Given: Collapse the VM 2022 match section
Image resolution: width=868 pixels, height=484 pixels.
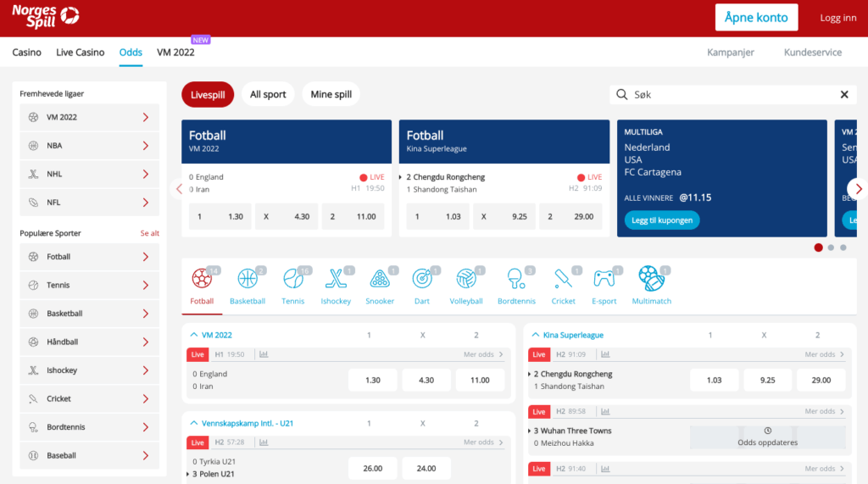Looking at the screenshot, I should (194, 335).
